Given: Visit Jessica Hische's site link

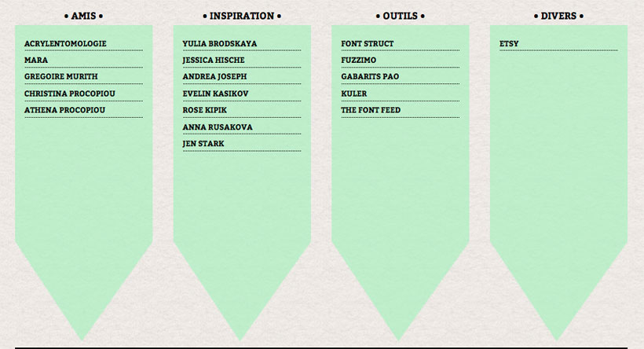Looking at the screenshot, I should pyautogui.click(x=214, y=60).
